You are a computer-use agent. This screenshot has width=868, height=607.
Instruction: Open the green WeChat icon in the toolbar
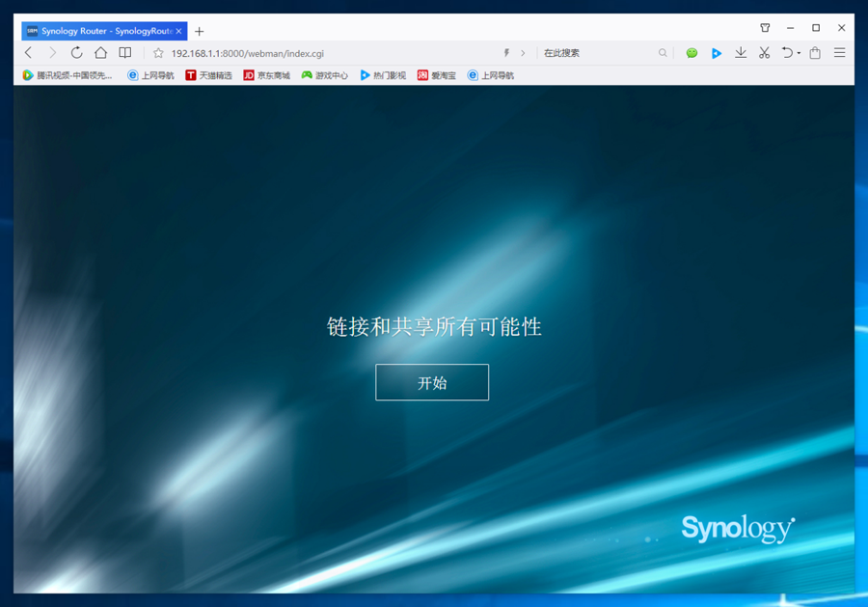coord(692,53)
